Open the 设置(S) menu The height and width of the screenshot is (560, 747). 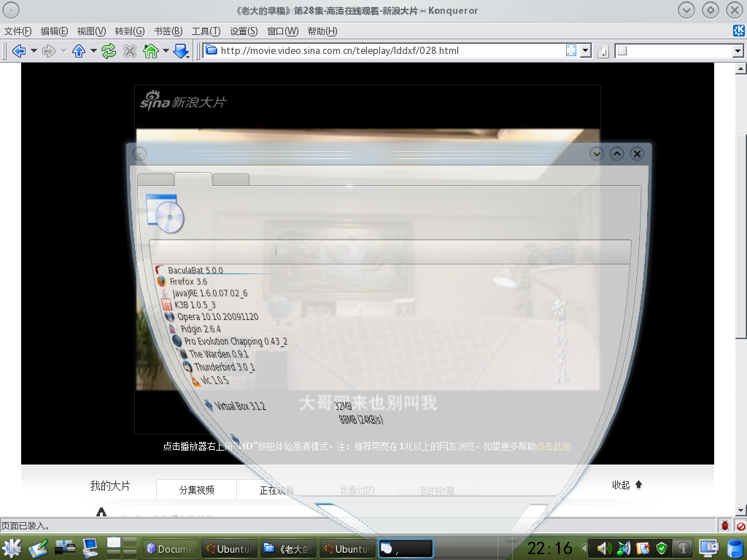(x=244, y=31)
